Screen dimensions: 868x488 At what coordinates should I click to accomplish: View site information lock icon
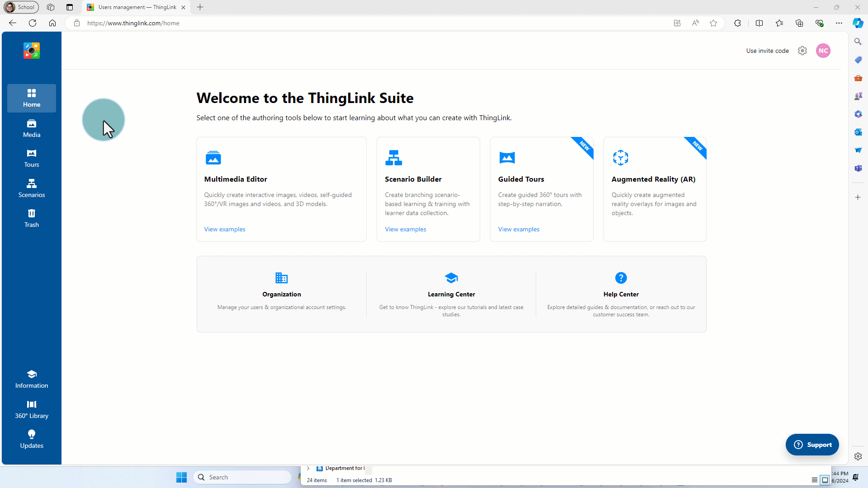pos(77,23)
